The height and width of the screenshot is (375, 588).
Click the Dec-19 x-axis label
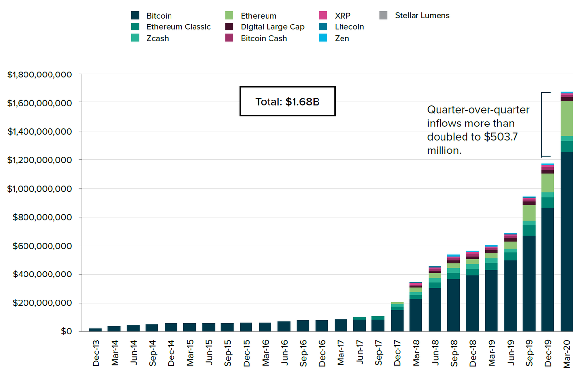(548, 352)
